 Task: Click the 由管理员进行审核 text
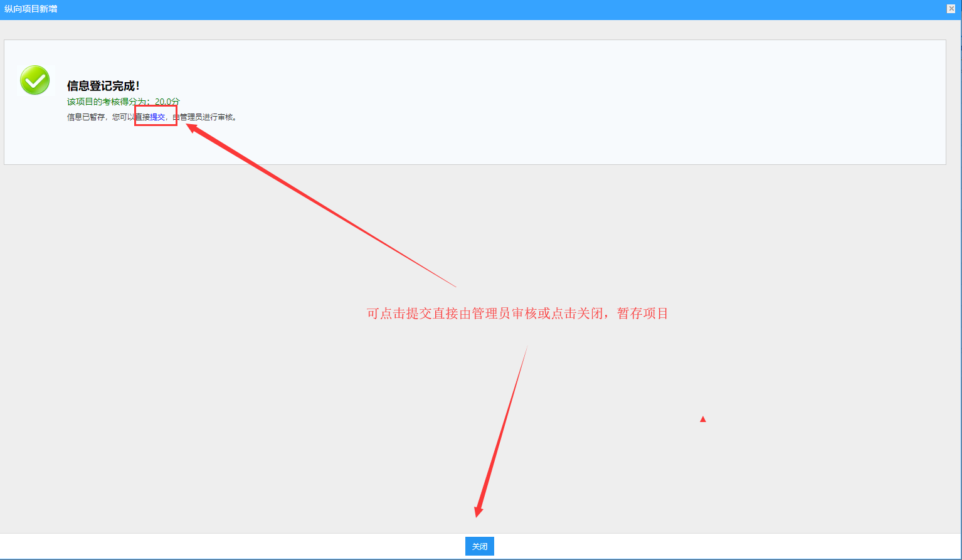pos(205,117)
